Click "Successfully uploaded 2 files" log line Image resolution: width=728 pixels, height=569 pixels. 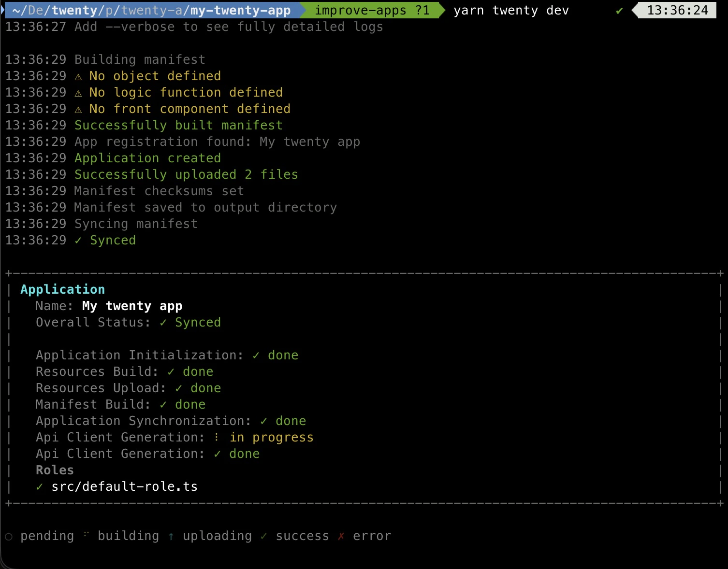click(186, 174)
